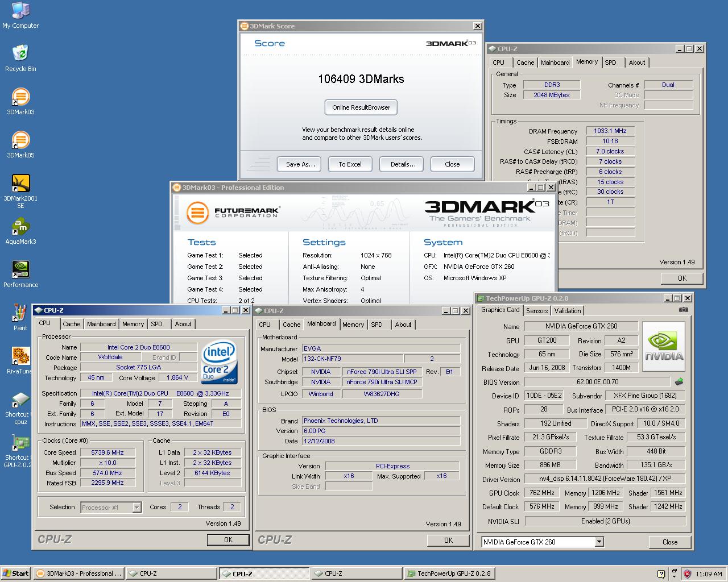728x582 pixels.
Task: Open the Start menu
Action: pos(15,573)
